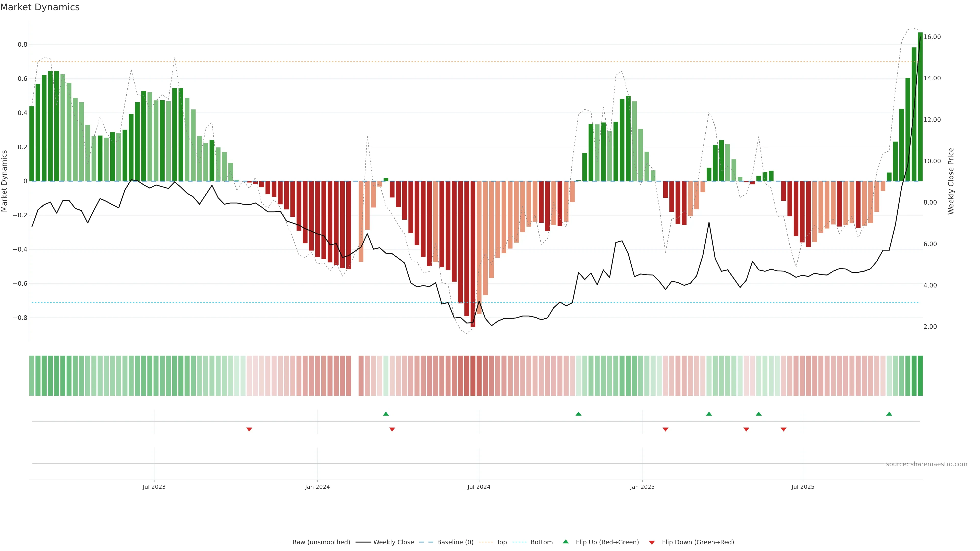Toggle the Weekly Close legend entry
This screenshot has width=980, height=551.
coord(393,542)
